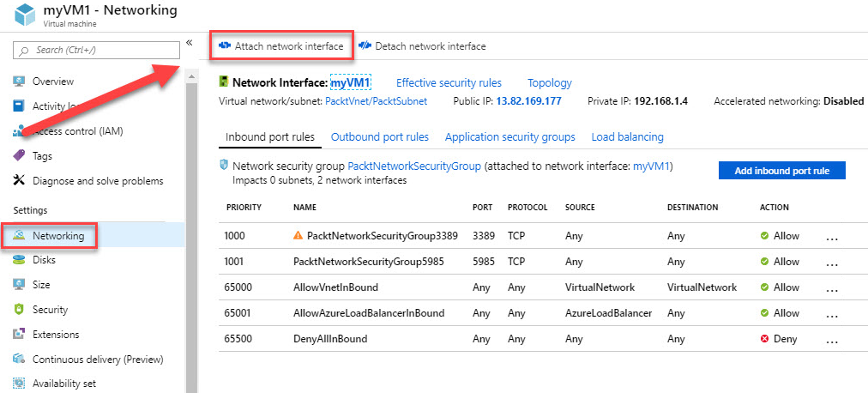Click the DESTINATION column header
The image size is (868, 393).
[x=692, y=208]
